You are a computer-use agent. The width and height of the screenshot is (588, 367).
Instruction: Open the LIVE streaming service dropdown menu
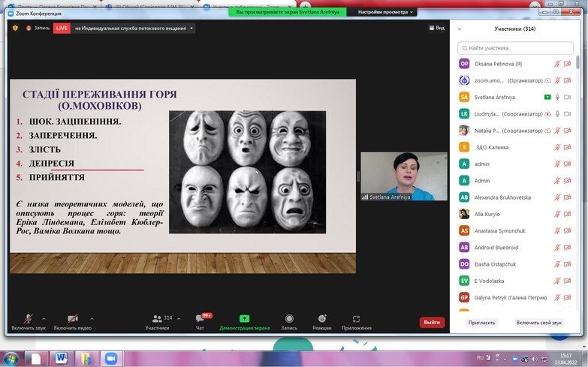[x=191, y=28]
